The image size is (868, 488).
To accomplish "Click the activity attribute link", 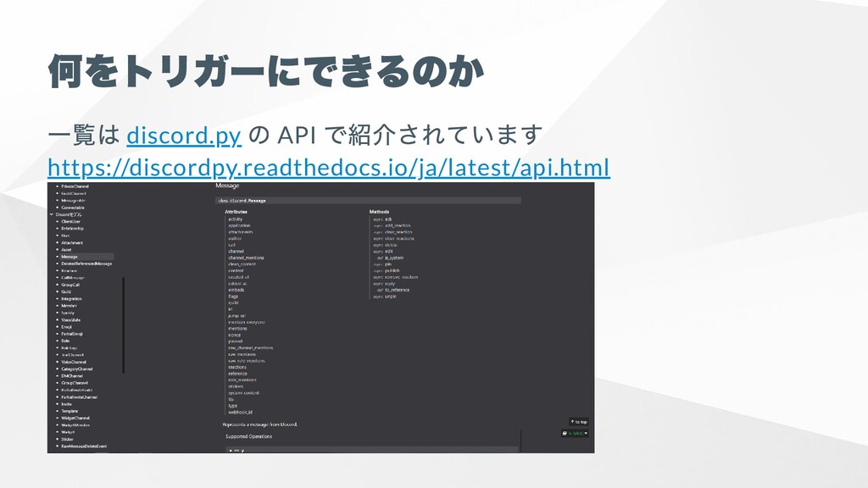I will pyautogui.click(x=236, y=219).
